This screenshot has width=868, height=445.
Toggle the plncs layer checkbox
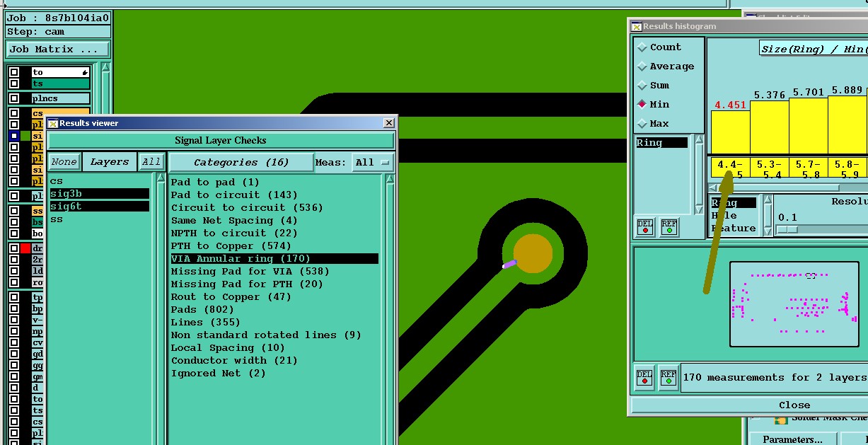tap(14, 98)
